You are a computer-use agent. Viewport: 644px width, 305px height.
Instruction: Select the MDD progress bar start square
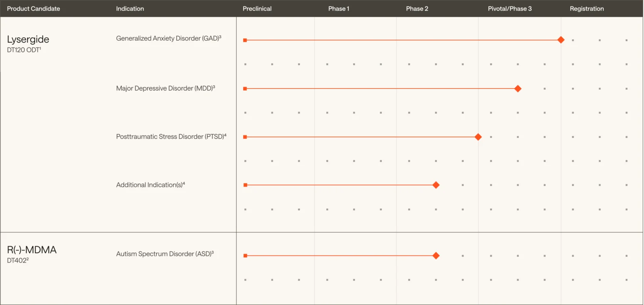[x=245, y=89]
